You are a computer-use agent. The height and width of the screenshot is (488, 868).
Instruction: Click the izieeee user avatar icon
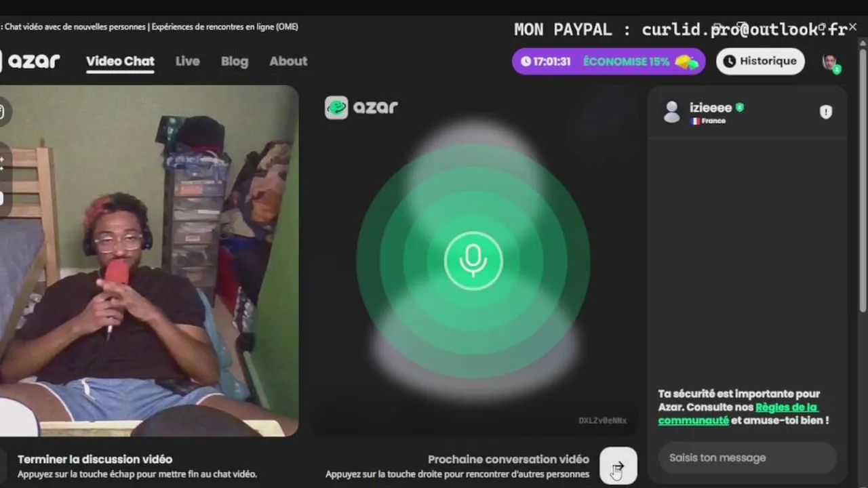tap(672, 112)
